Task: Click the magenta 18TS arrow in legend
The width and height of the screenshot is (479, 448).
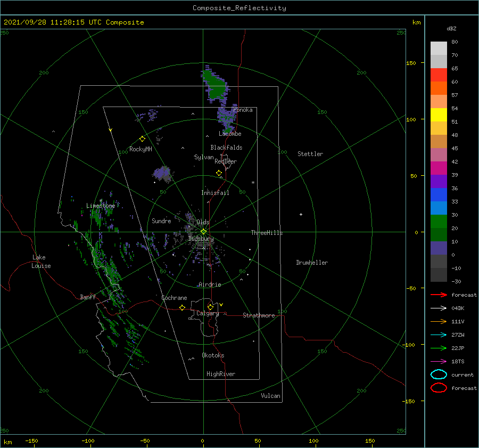Action: click(439, 362)
